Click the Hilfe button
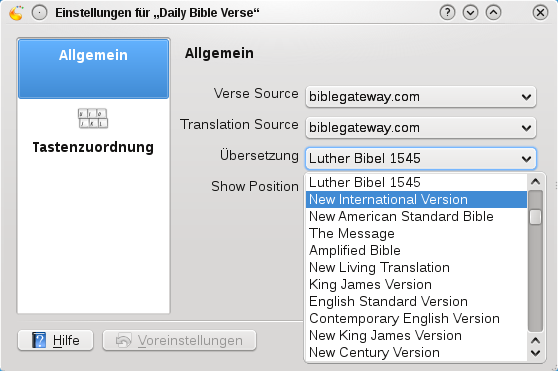Image resolution: width=558 pixels, height=371 pixels. click(x=56, y=340)
